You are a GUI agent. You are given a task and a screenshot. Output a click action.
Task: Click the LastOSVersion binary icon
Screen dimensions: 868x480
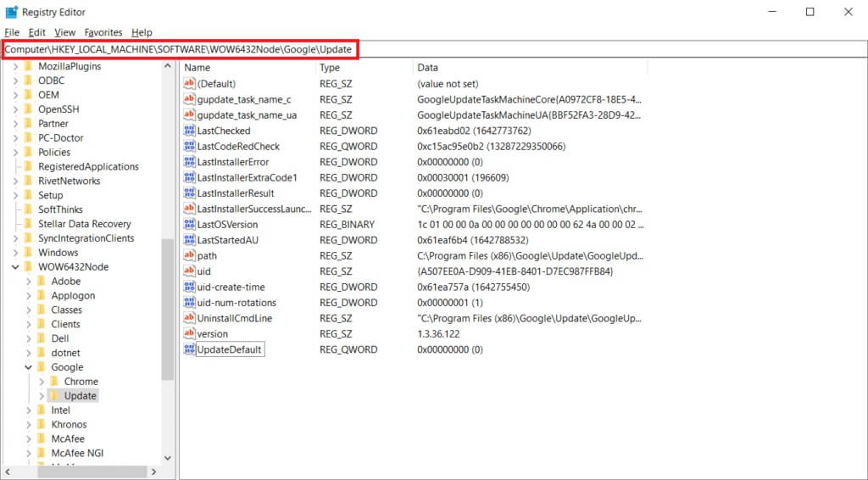coord(189,224)
